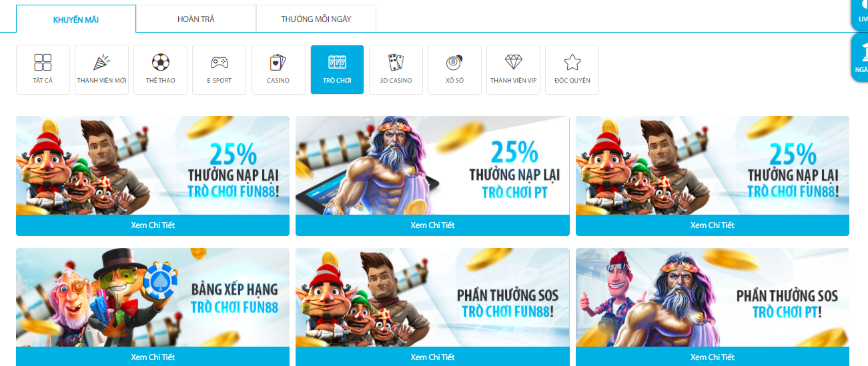This screenshot has height=366, width=868.
Task: Open the Độc Quyền star category
Action: coord(572,69)
